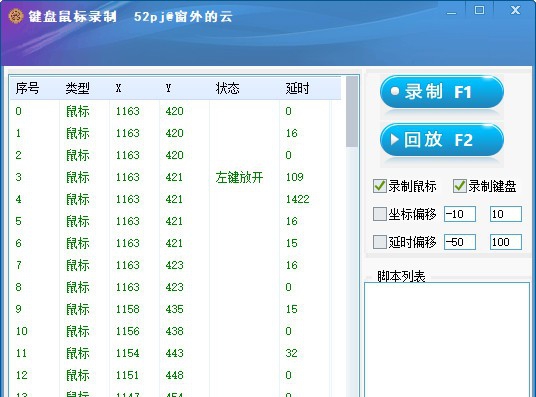Image resolution: width=536 pixels, height=397 pixels.
Task: Click the 序号 1 cell
Action: point(18,133)
